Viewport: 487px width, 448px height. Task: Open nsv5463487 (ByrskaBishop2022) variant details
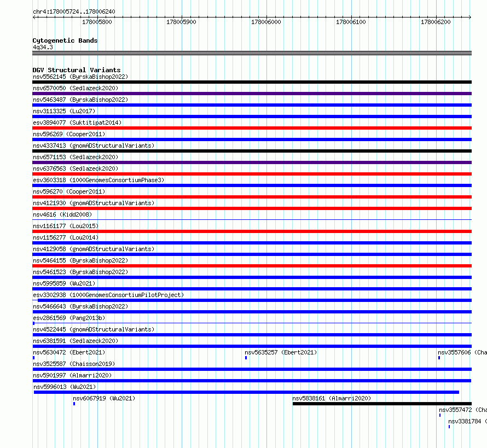coord(80,100)
